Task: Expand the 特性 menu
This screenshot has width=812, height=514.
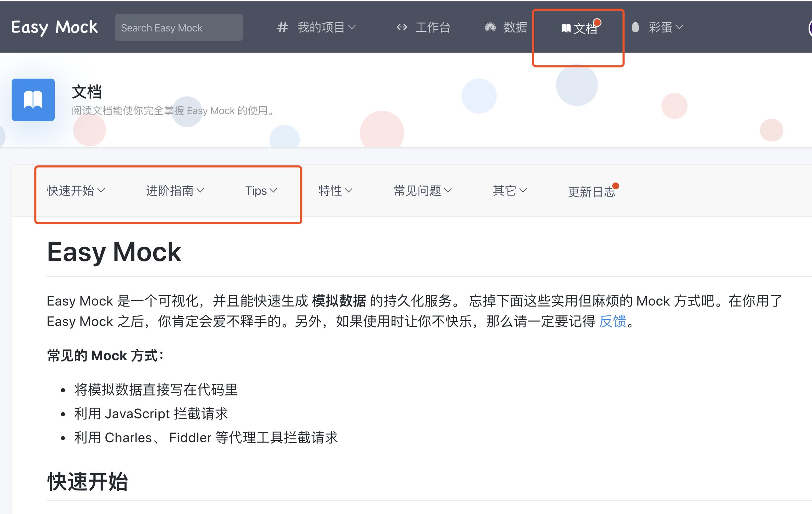Action: pos(335,190)
